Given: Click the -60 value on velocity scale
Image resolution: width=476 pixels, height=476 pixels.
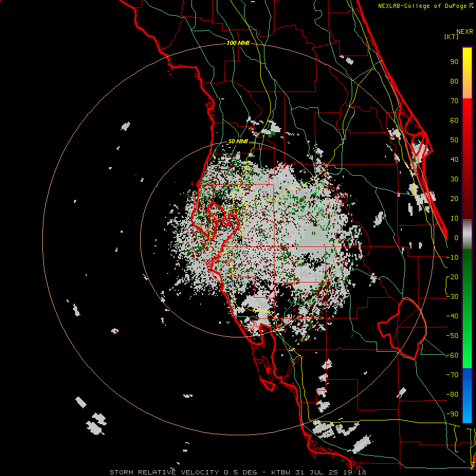Looking at the screenshot, I should tap(452, 355).
